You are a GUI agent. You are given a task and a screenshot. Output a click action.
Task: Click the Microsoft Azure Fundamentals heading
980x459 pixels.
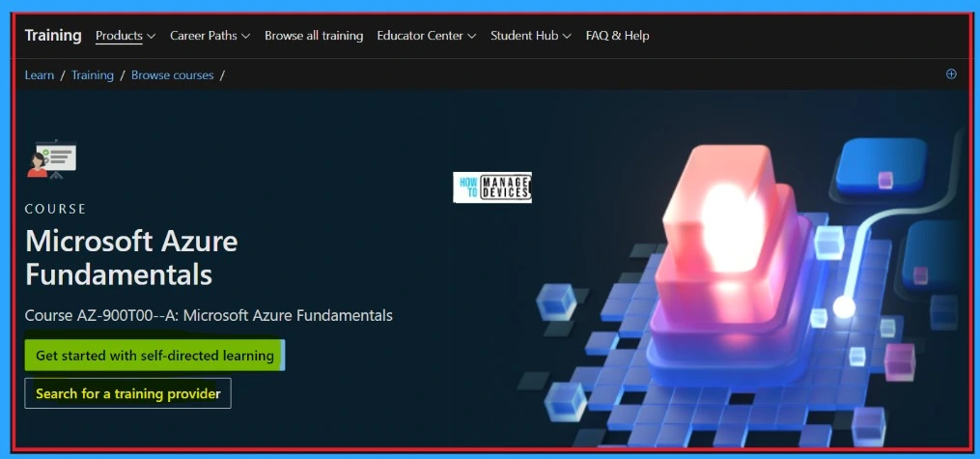point(131,258)
